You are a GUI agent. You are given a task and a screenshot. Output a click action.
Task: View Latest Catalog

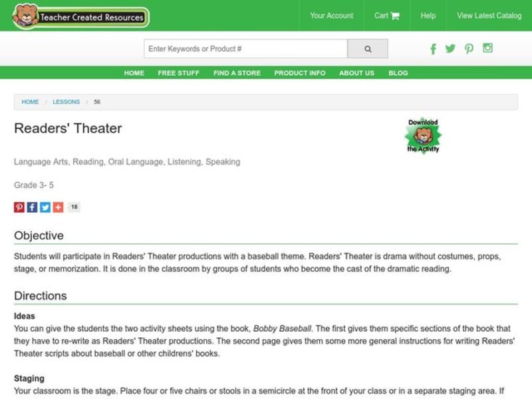pyautogui.click(x=488, y=15)
